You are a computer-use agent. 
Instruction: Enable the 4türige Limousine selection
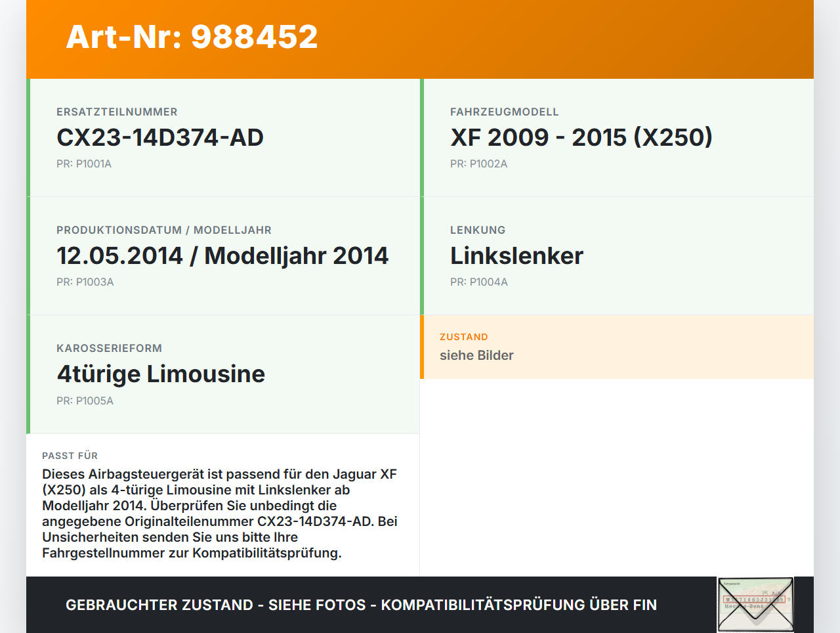pos(161,374)
